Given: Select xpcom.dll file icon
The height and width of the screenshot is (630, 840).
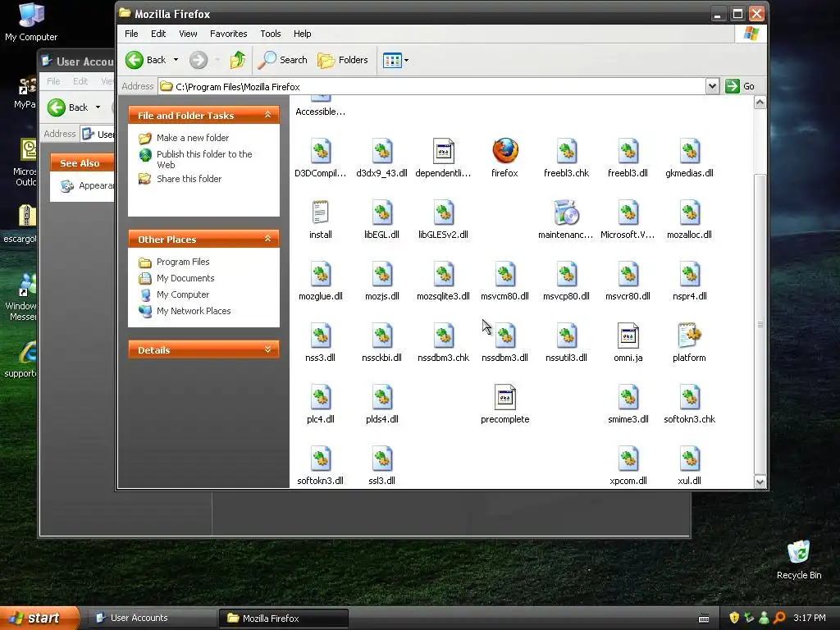Looking at the screenshot, I should coord(628,459).
